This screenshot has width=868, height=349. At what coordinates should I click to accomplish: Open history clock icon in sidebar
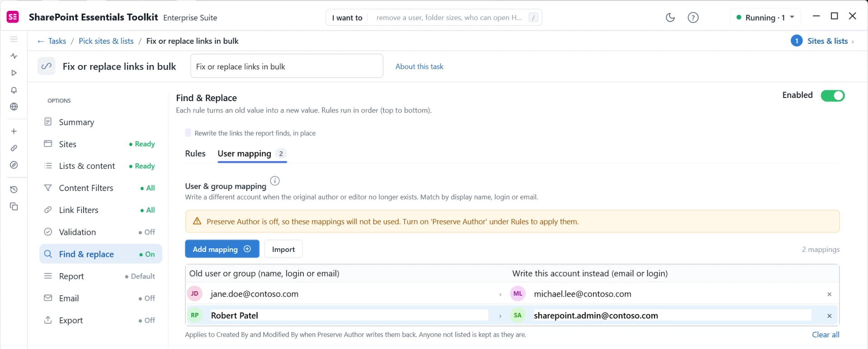coord(14,190)
